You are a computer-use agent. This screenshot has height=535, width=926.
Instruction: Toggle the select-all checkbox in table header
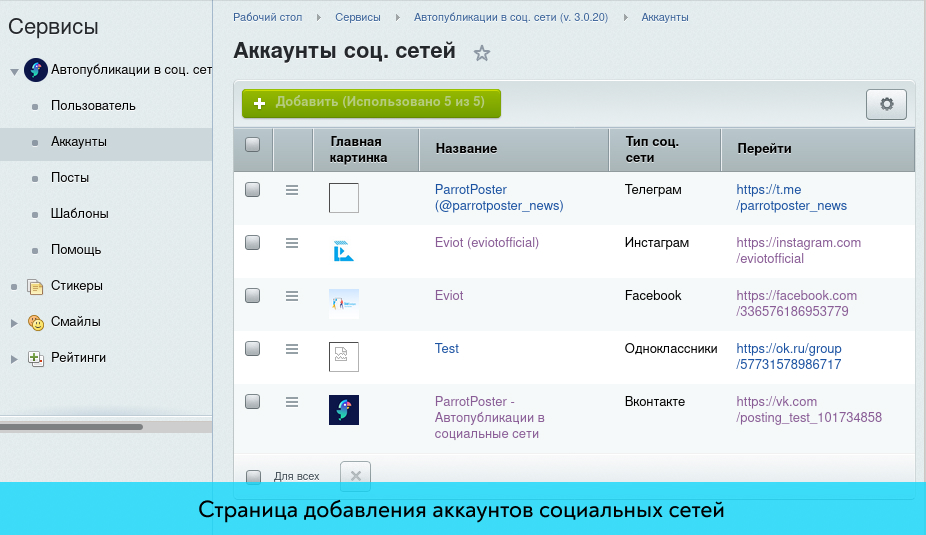(x=253, y=144)
